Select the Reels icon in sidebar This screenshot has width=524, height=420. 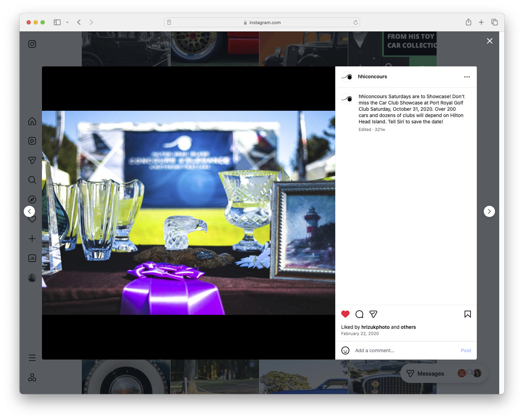[32, 141]
